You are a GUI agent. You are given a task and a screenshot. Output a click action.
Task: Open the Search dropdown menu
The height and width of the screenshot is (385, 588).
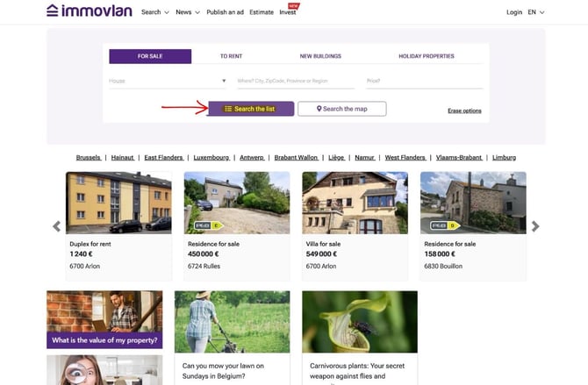tap(154, 12)
